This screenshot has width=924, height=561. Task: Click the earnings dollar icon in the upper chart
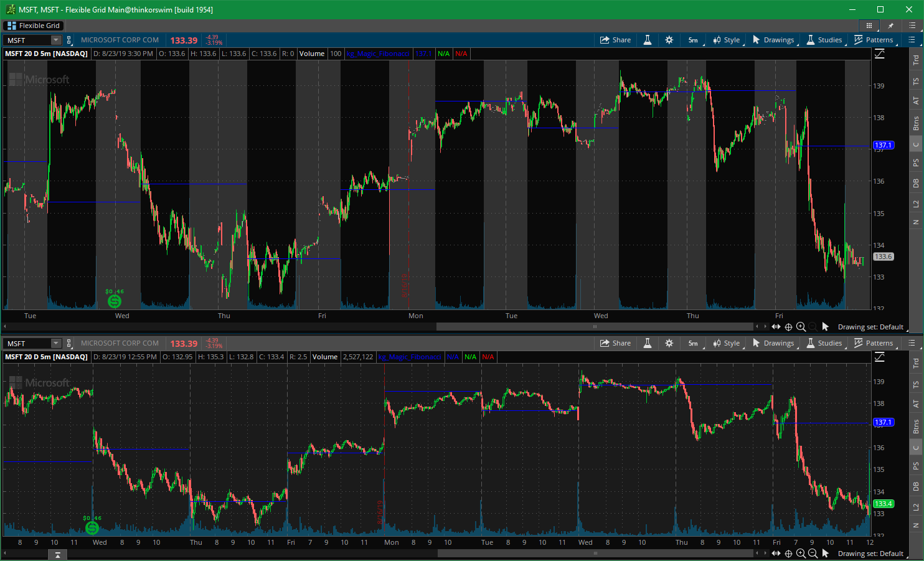tap(115, 301)
